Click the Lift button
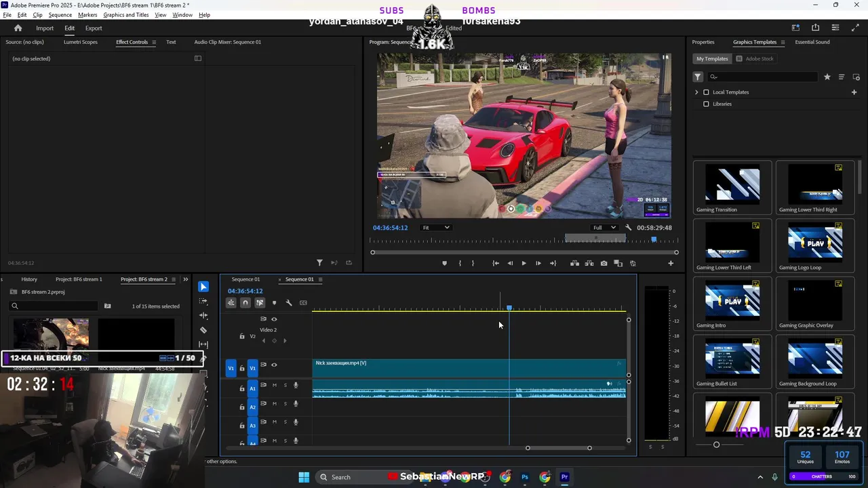Screen dimensions: 868x488 tap(574, 263)
